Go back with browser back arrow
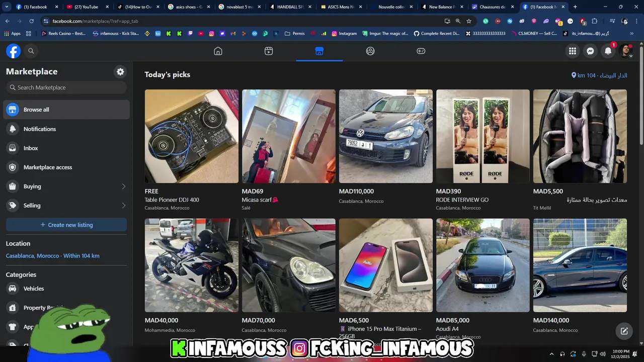The width and height of the screenshot is (644, 362). click(7, 21)
